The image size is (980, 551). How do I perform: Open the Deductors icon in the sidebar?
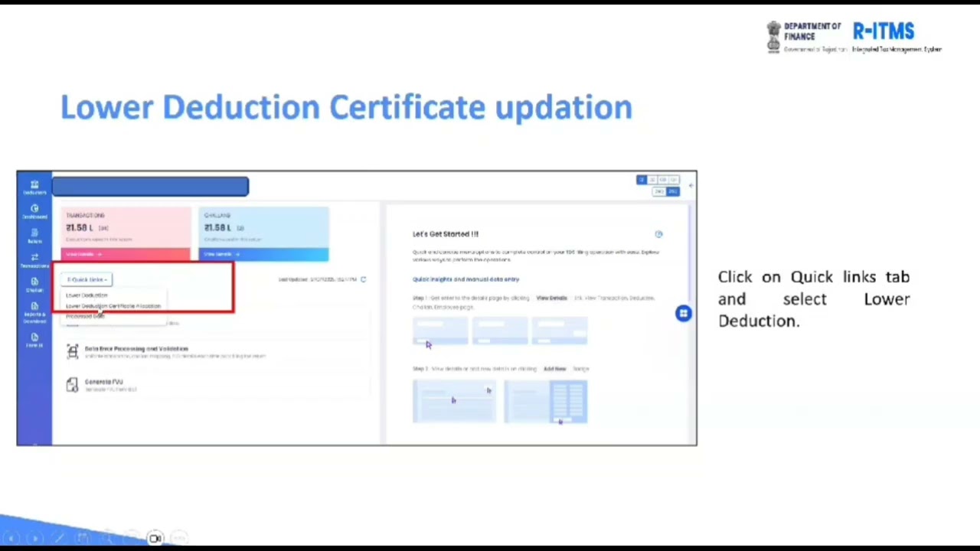coord(34,187)
